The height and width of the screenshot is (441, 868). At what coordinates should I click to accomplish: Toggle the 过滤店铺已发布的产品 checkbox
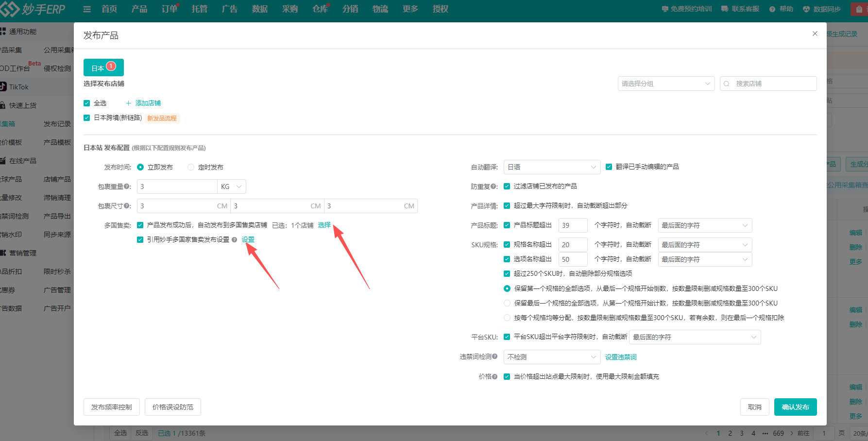coord(507,187)
